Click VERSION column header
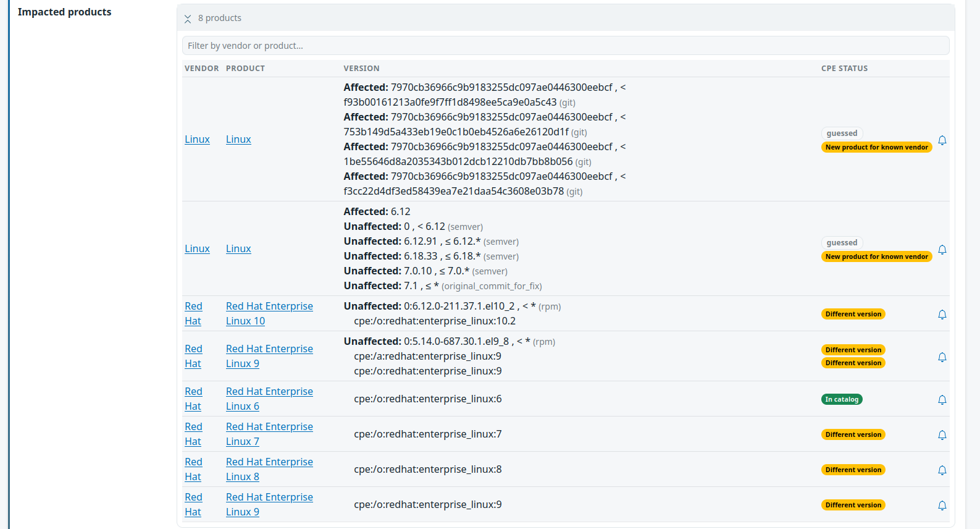The height and width of the screenshot is (529, 980). click(362, 69)
